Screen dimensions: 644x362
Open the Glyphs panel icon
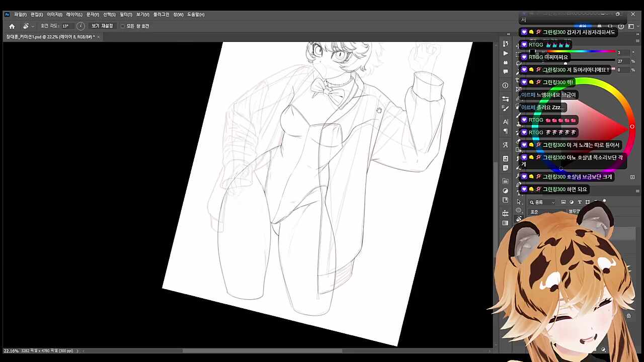(506, 145)
